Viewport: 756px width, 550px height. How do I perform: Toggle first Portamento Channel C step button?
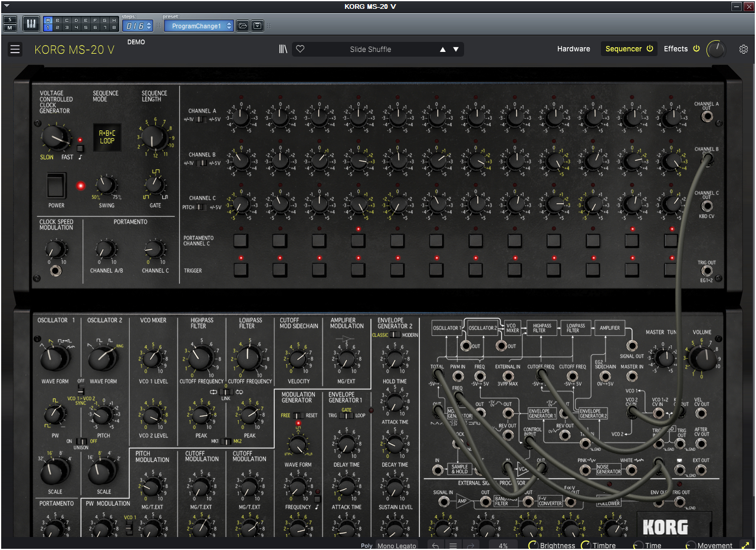[x=241, y=240]
